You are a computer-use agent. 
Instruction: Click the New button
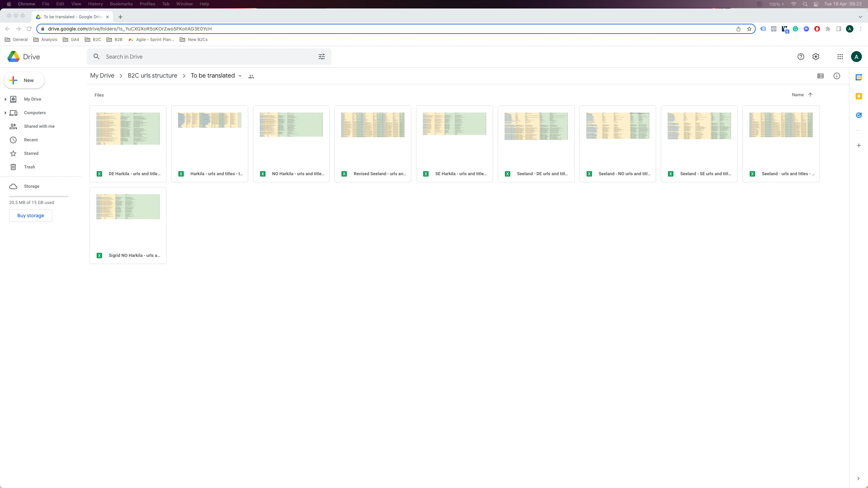pyautogui.click(x=24, y=80)
